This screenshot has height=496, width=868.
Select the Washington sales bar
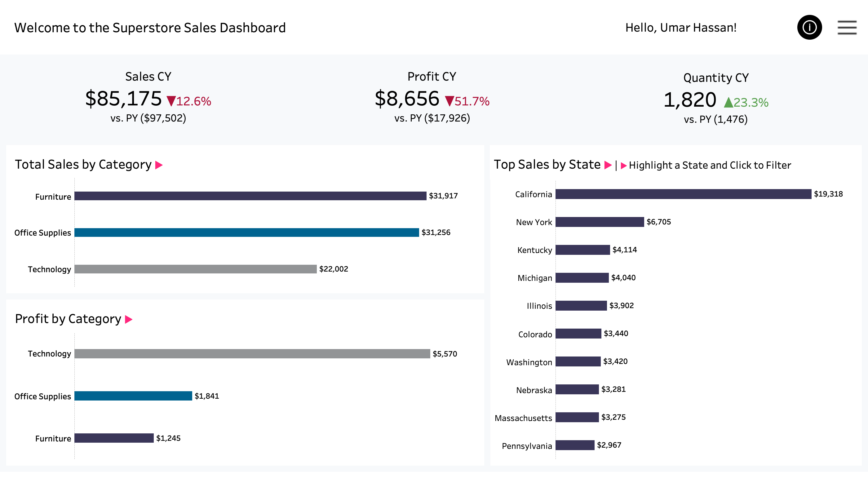click(x=578, y=361)
